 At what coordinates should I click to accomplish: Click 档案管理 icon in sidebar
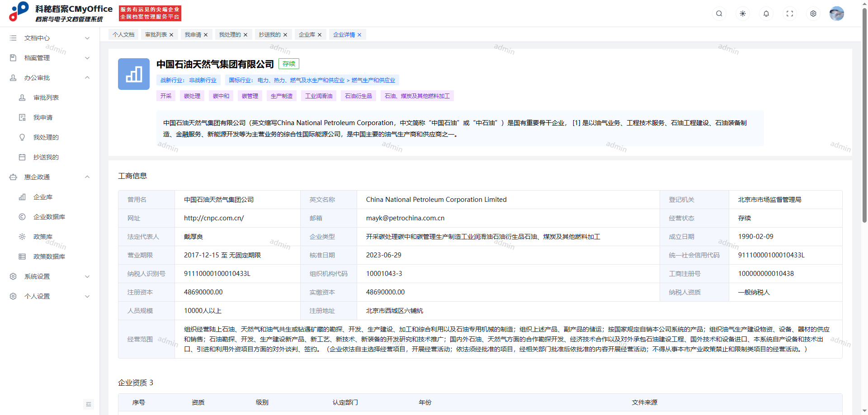[13, 58]
